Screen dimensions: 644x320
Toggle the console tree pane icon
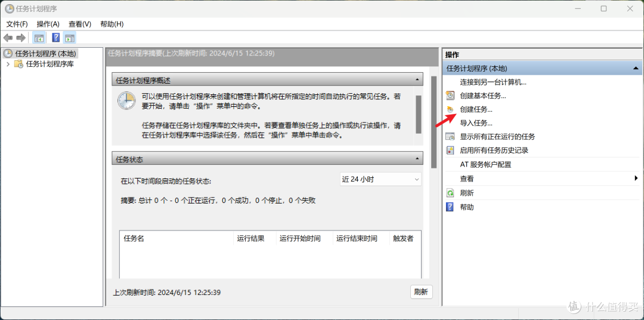point(39,38)
